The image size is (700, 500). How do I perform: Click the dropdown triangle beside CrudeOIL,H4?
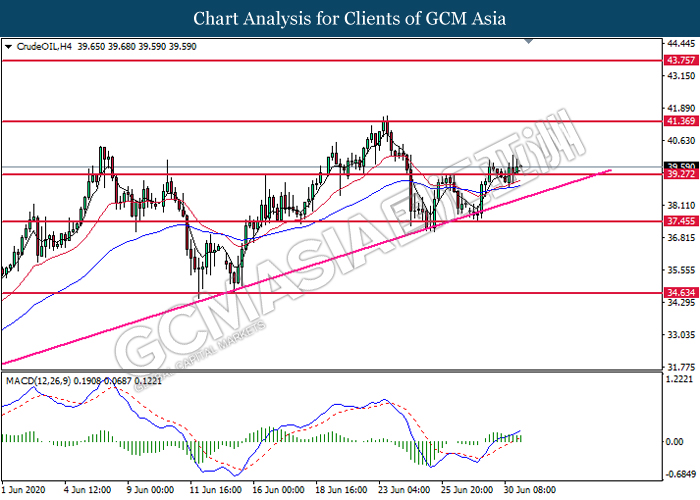(8, 47)
